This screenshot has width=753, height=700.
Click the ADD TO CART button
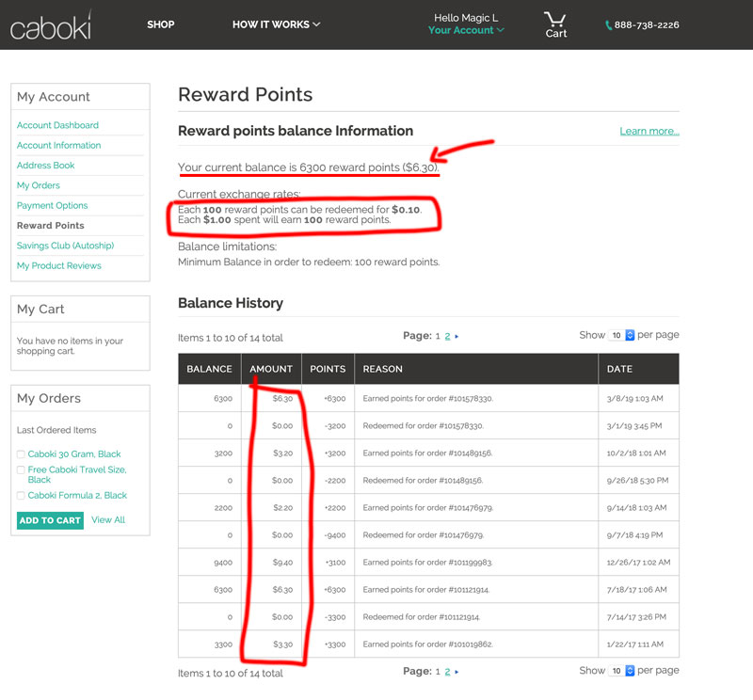point(50,520)
